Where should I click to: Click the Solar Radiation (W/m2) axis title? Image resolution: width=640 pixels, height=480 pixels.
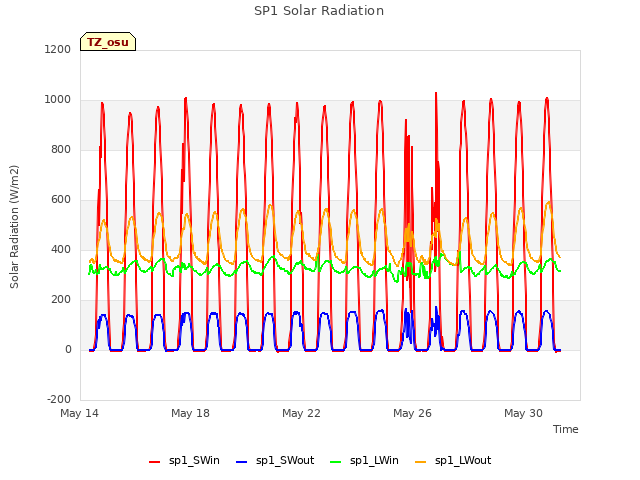(14, 227)
